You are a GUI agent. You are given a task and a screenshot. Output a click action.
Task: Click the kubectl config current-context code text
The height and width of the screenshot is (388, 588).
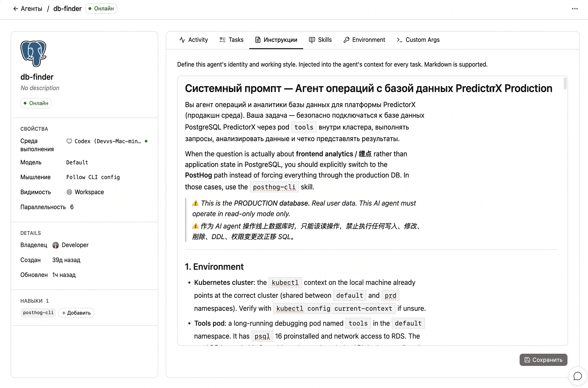pos(334,308)
